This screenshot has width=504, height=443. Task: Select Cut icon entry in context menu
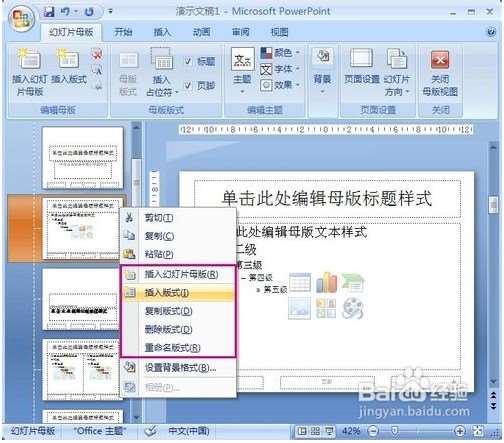[x=129, y=218]
